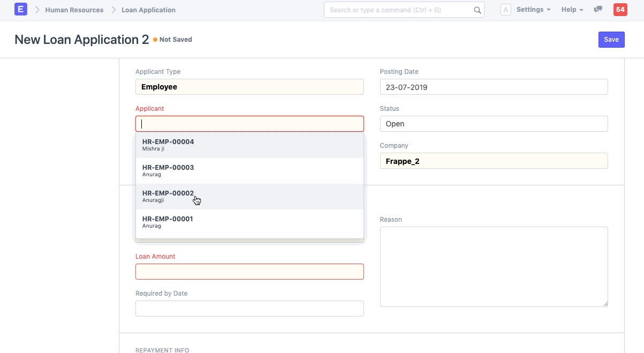Viewport: 644px width, 353px height.
Task: Click inside the Reason text area
Action: point(494,267)
